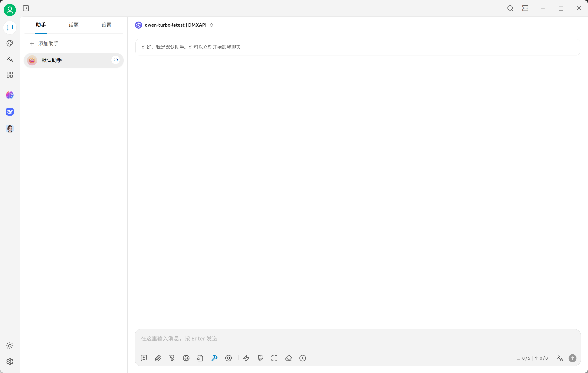Toggle web search globe icon
Image resolution: width=588 pixels, height=373 pixels.
click(x=186, y=358)
